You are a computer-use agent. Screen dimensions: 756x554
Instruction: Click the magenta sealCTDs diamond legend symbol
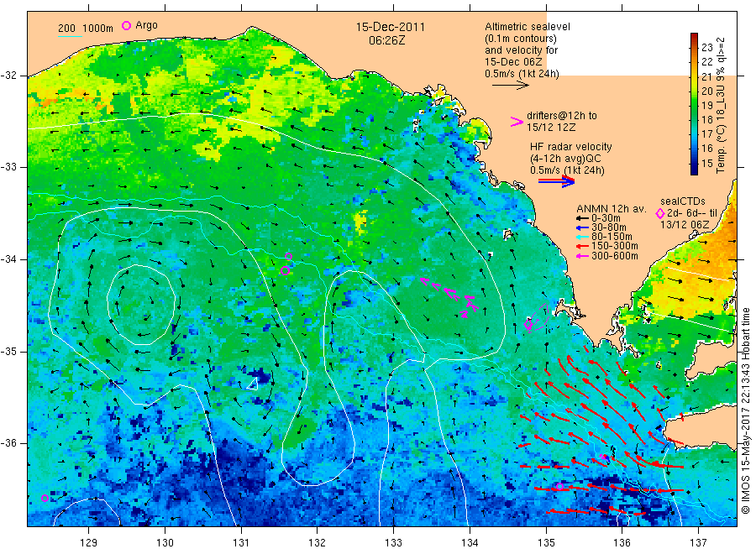[660, 213]
